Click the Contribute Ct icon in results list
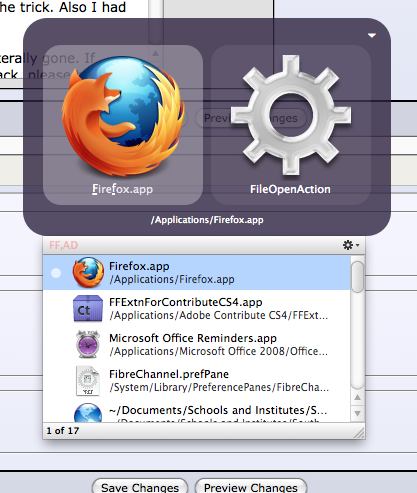Screen dimensions: 417x493 pos(88,308)
